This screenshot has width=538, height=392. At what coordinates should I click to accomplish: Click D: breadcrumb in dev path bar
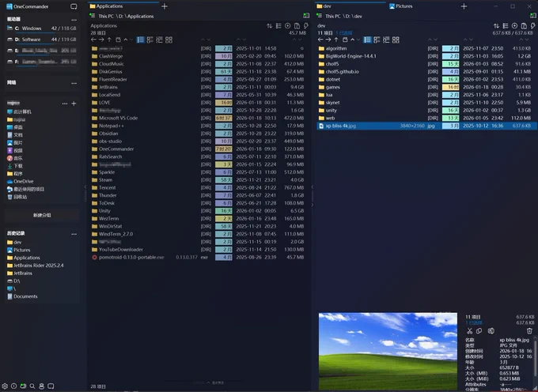(x=347, y=16)
